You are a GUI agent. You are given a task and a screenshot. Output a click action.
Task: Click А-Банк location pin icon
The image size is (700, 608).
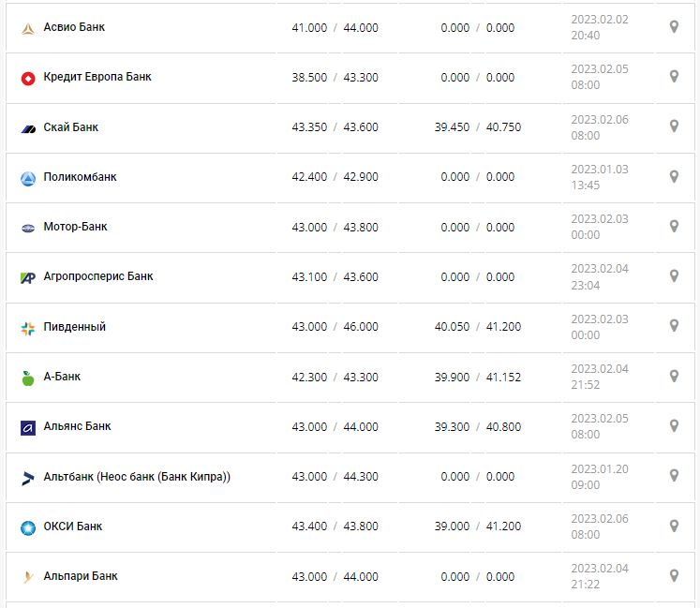tap(673, 376)
